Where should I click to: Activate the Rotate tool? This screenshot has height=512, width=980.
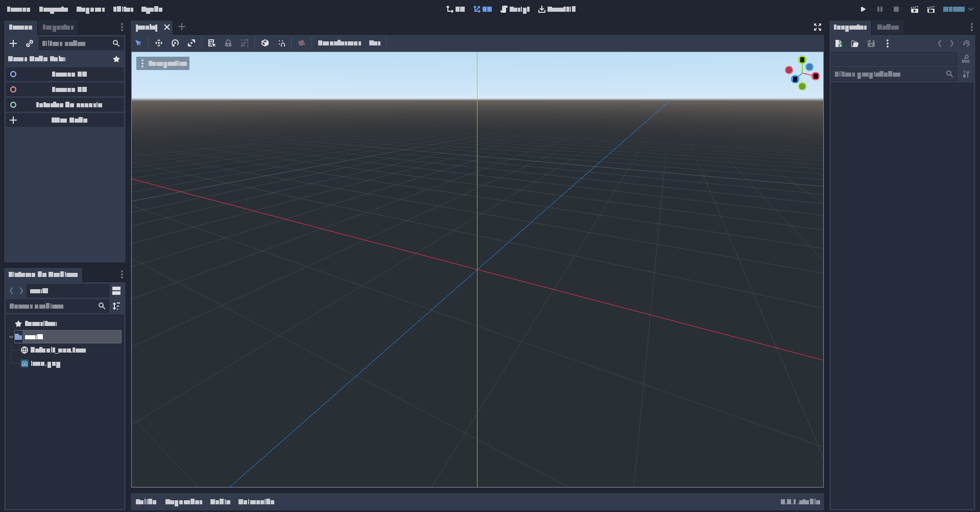pyautogui.click(x=175, y=43)
